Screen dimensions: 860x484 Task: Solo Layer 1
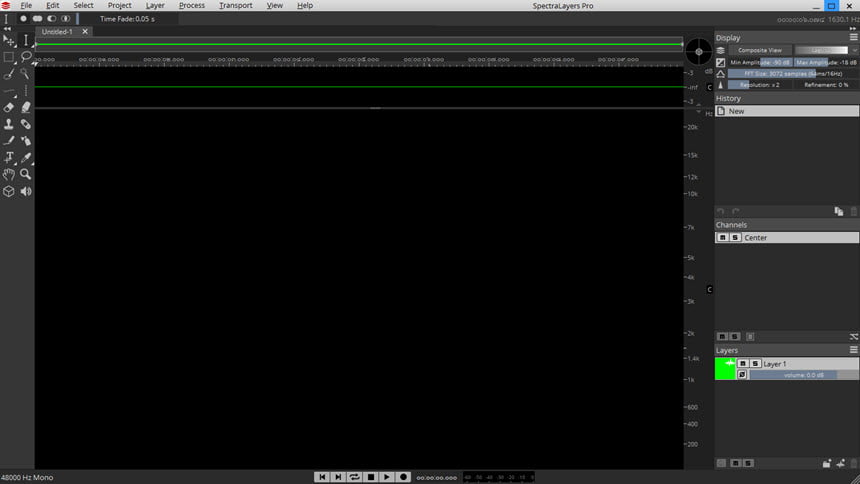click(x=755, y=364)
